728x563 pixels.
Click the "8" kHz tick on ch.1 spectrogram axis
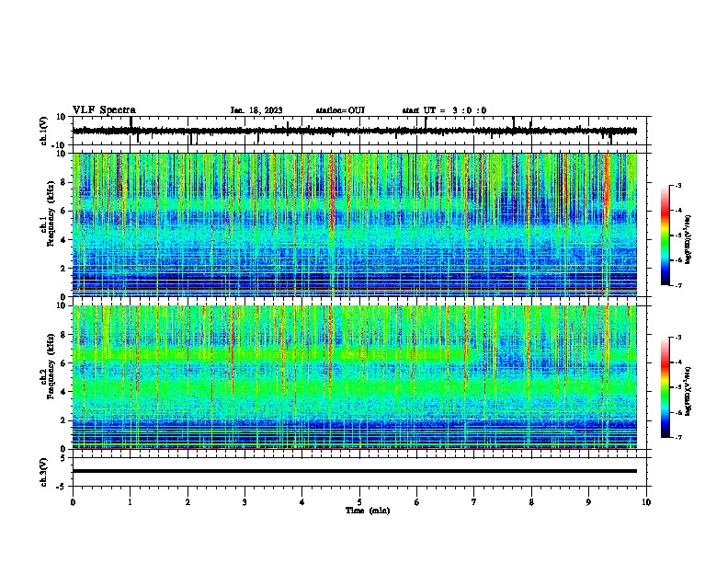coord(63,182)
